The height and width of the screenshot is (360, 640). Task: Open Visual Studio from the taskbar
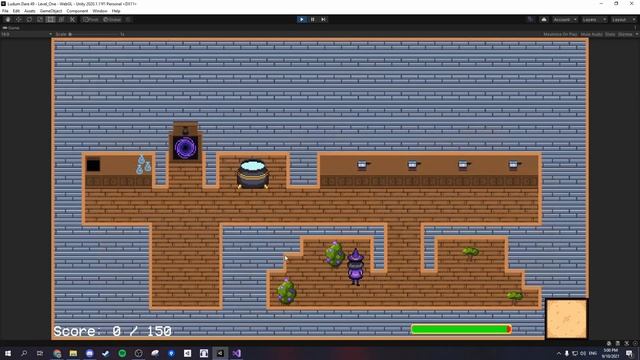[237, 353]
